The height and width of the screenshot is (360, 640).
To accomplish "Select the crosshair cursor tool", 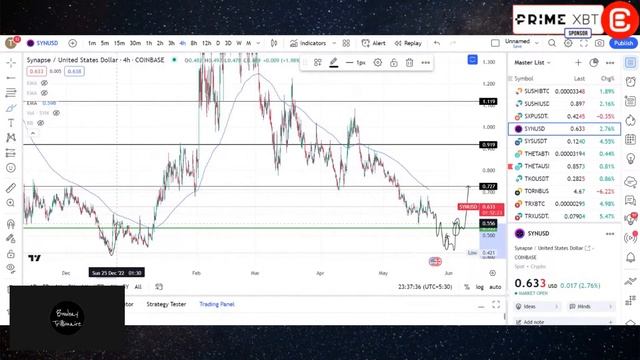I will [11, 62].
